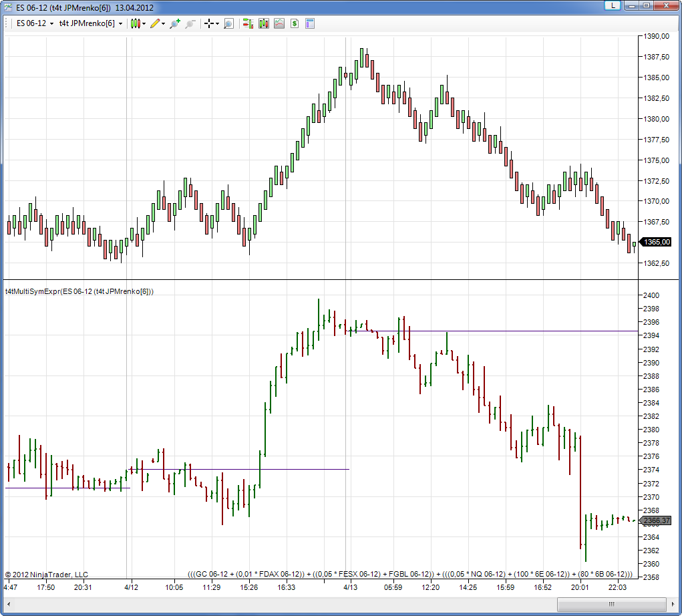Select the yellow pencil drawing tools icon
682x616 pixels.
[155, 23]
